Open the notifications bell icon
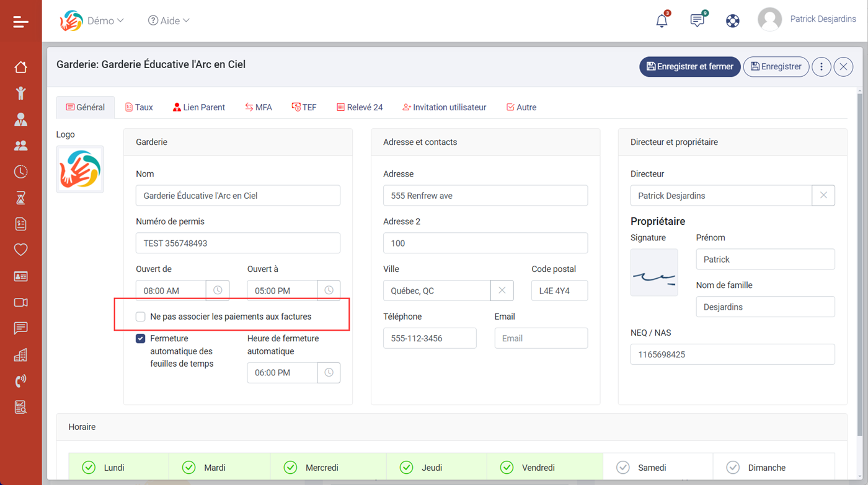 click(x=662, y=20)
